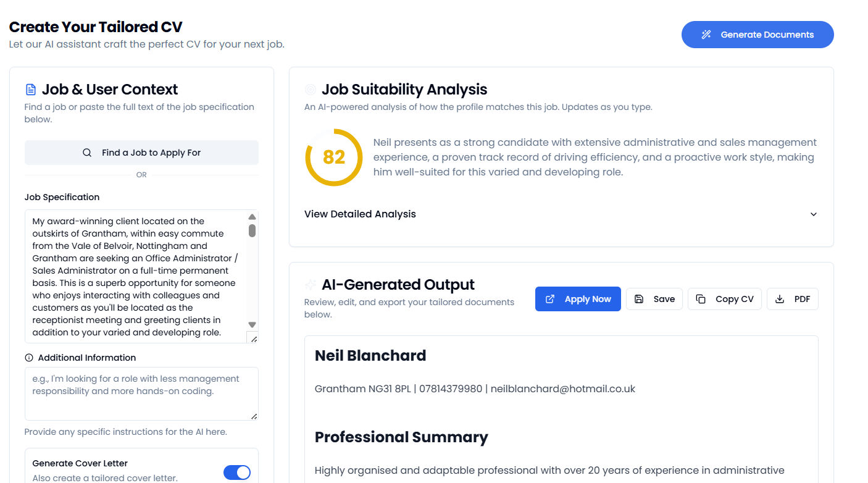The image size is (868, 483).
Task: Click the info icon beside Additional Information
Action: (29, 357)
